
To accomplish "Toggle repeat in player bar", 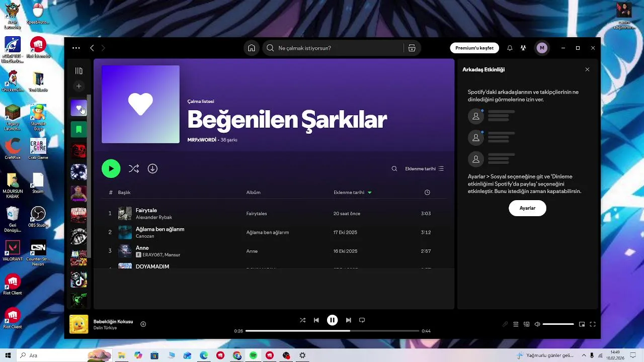I will click(362, 320).
